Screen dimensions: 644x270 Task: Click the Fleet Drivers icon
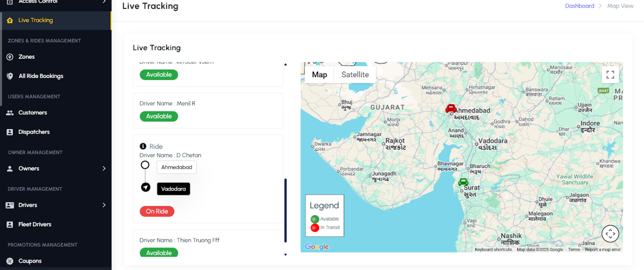click(10, 225)
